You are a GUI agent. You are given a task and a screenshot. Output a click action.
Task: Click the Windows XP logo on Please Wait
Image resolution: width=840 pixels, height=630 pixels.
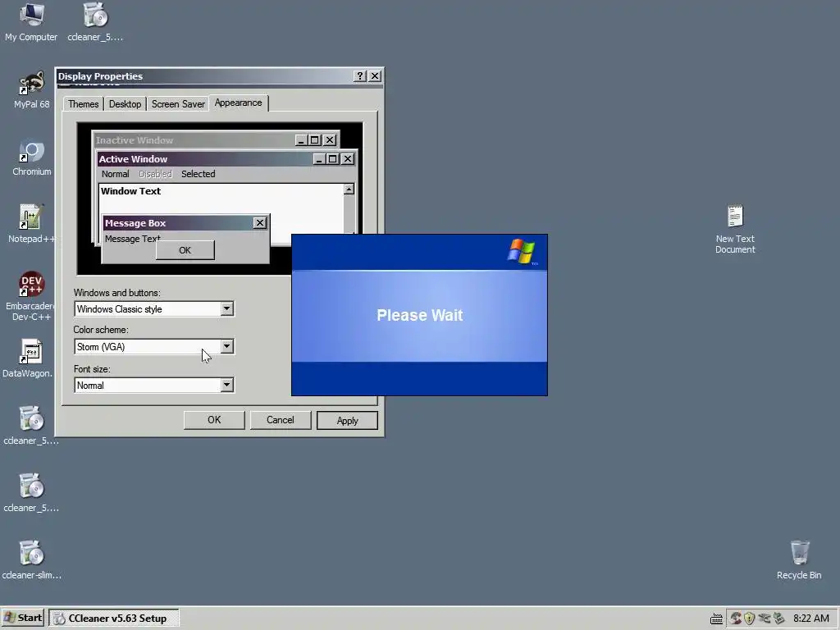[521, 252]
